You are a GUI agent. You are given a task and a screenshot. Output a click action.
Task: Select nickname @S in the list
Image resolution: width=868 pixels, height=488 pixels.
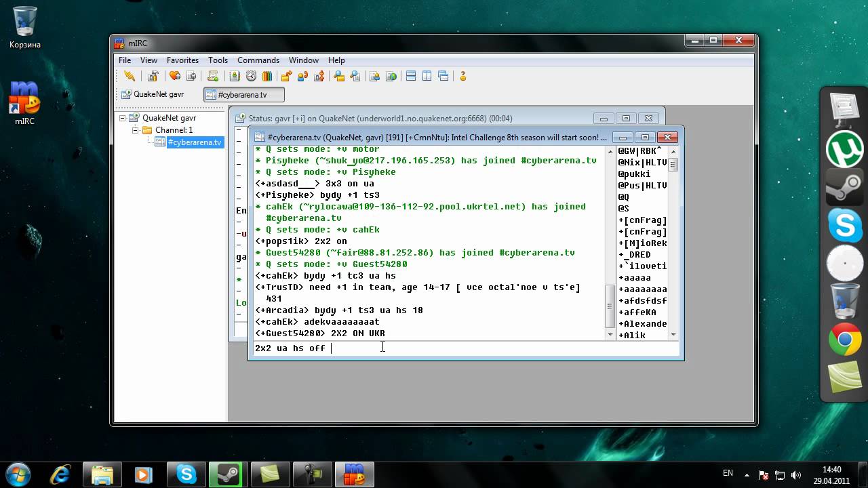pyautogui.click(x=624, y=209)
